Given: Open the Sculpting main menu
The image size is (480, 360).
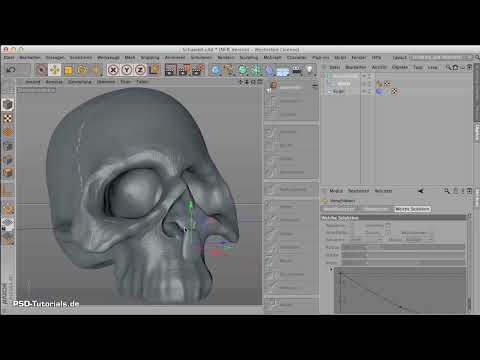Looking at the screenshot, I should point(249,58).
